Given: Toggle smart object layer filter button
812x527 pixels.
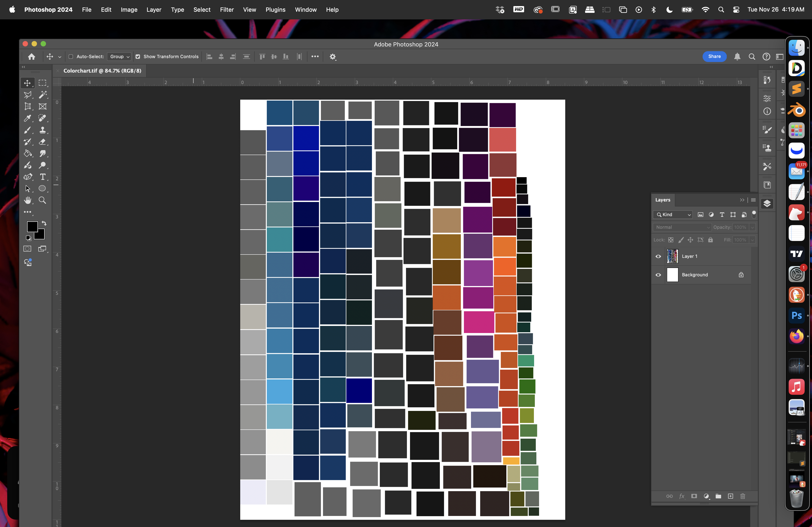Looking at the screenshot, I should [744, 215].
